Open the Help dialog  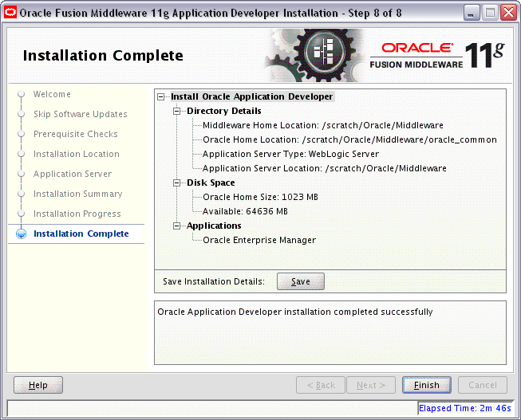tap(38, 385)
